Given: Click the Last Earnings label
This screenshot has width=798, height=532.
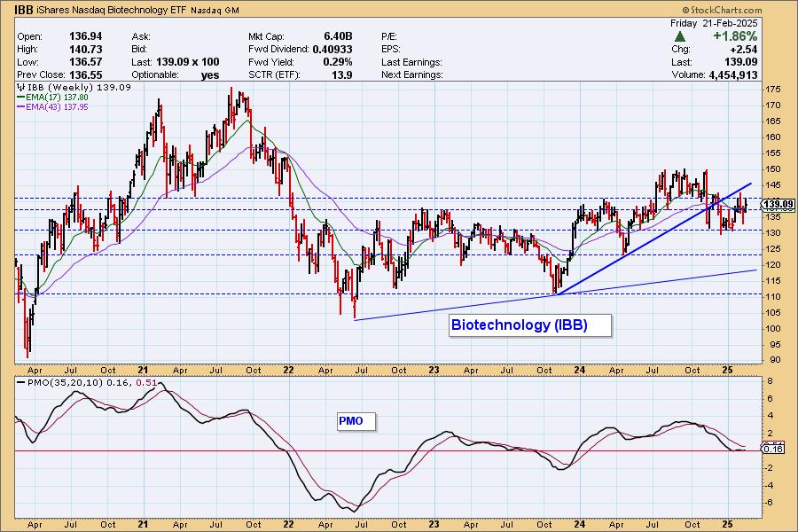Looking at the screenshot, I should tap(411, 62).
